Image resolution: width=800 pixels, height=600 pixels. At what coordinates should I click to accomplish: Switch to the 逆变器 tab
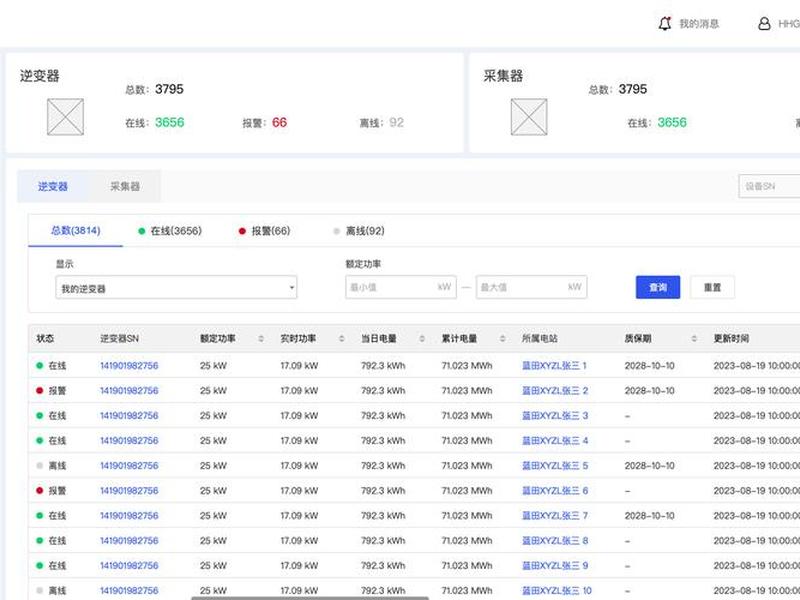(53, 186)
